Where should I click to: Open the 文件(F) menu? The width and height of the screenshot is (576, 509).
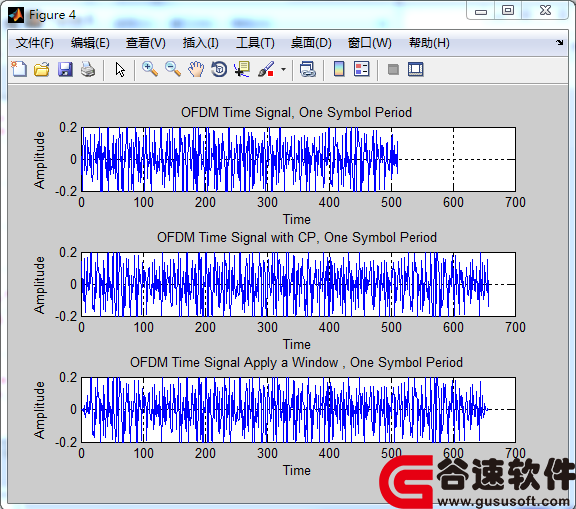(35, 43)
